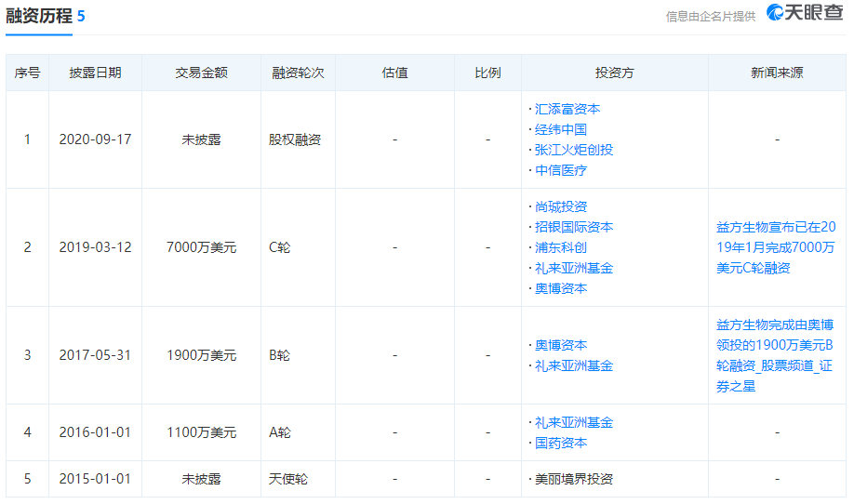The image size is (854, 504).
Task: Click the 信息由企名片提供 note
Action: [710, 17]
